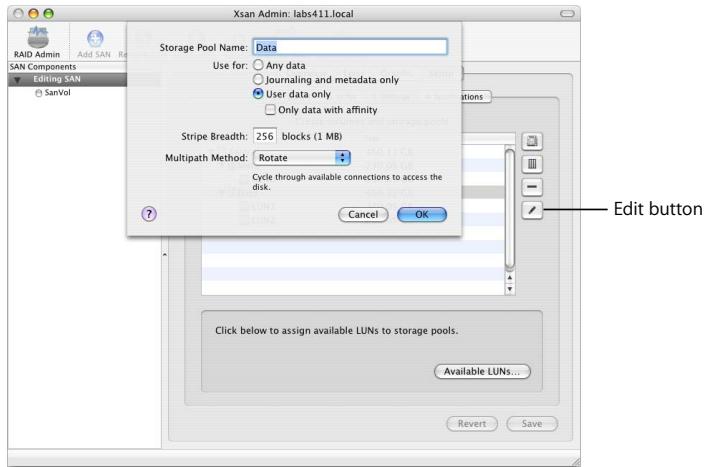Click the New Volume icon button
Screen dimensions: 707x467
point(532,141)
